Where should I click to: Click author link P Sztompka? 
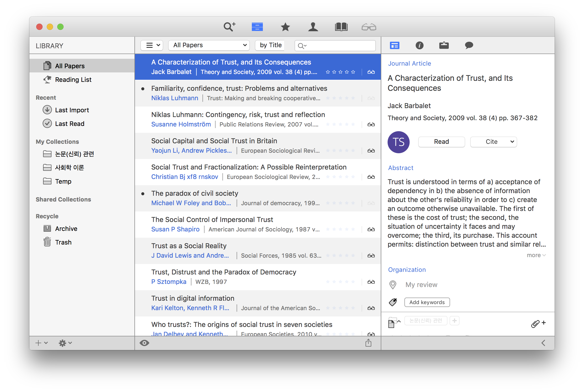pyautogui.click(x=169, y=282)
